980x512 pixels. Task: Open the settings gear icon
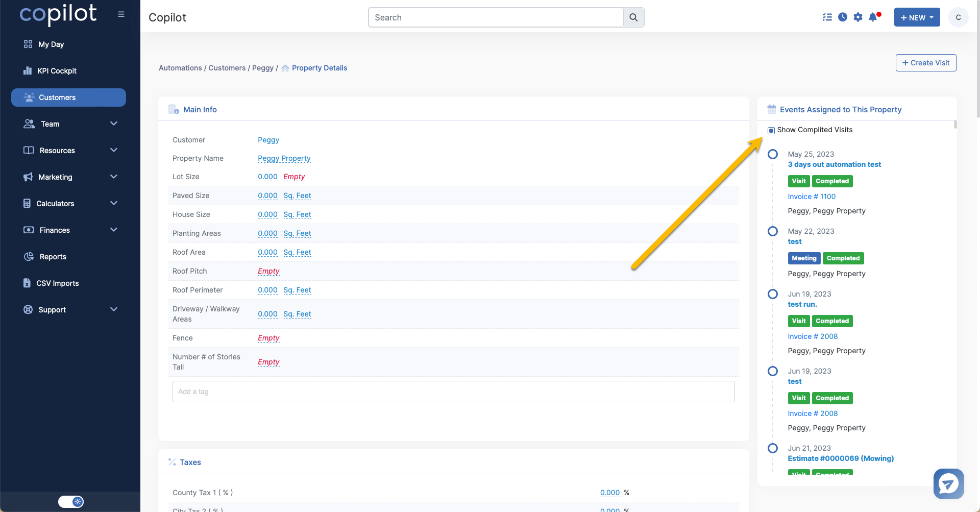pyautogui.click(x=858, y=17)
